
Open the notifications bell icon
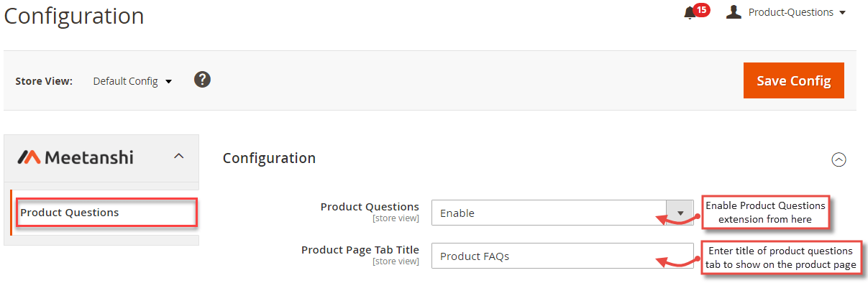(x=690, y=13)
